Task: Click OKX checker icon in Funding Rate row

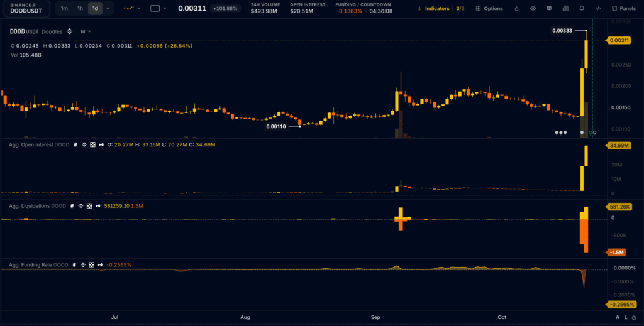Action: tap(92, 265)
